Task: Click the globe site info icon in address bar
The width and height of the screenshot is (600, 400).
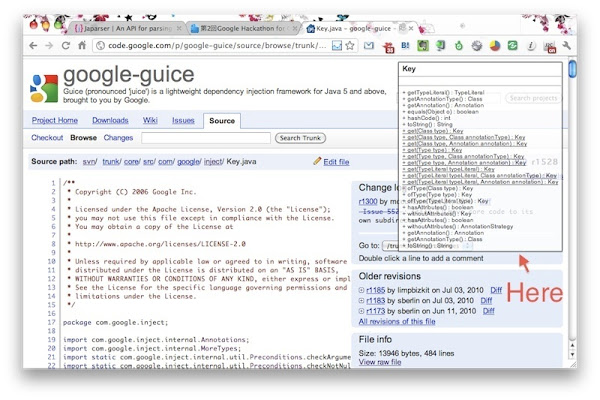Action: (x=101, y=46)
